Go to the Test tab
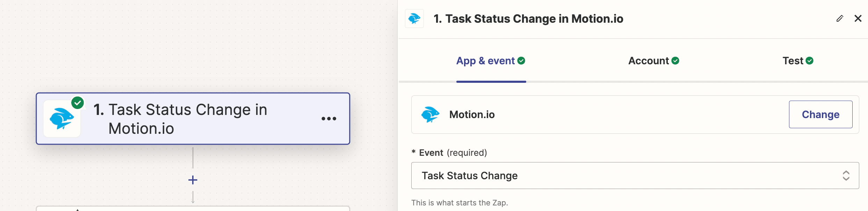 coord(793,61)
